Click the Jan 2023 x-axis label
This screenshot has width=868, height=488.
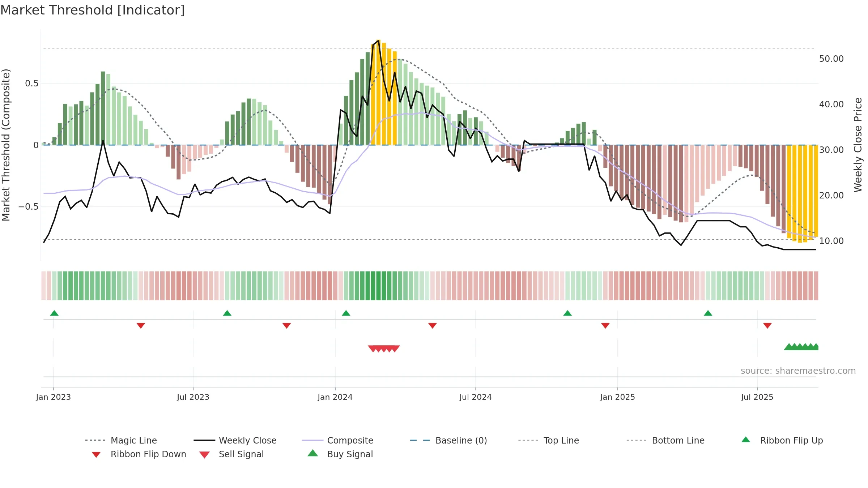click(x=54, y=397)
